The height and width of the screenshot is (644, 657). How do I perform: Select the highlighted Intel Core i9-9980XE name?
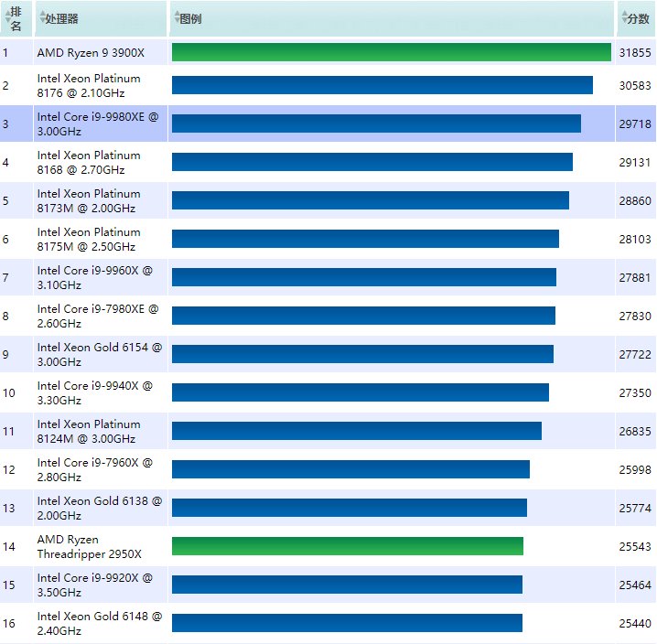[x=97, y=124]
